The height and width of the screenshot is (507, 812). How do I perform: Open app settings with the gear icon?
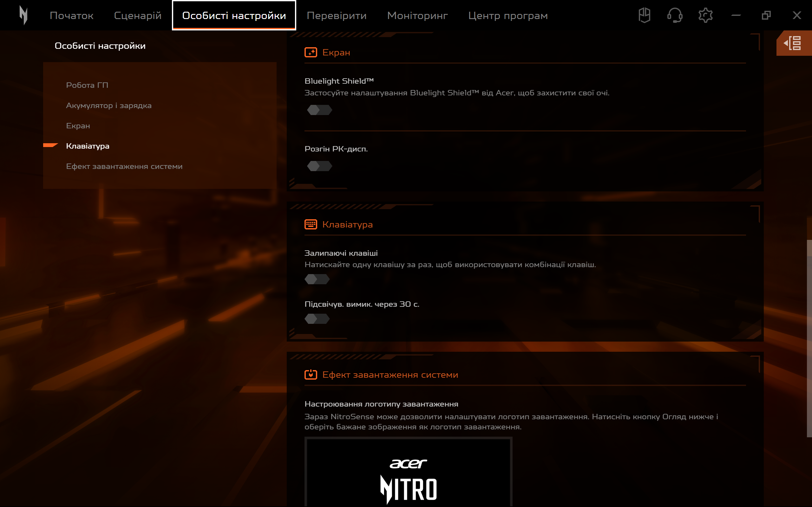point(706,15)
